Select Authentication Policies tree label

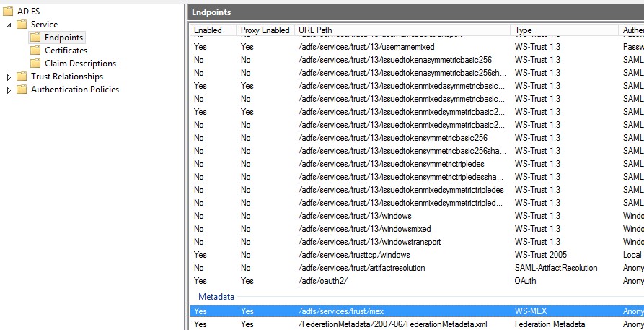click(x=75, y=90)
